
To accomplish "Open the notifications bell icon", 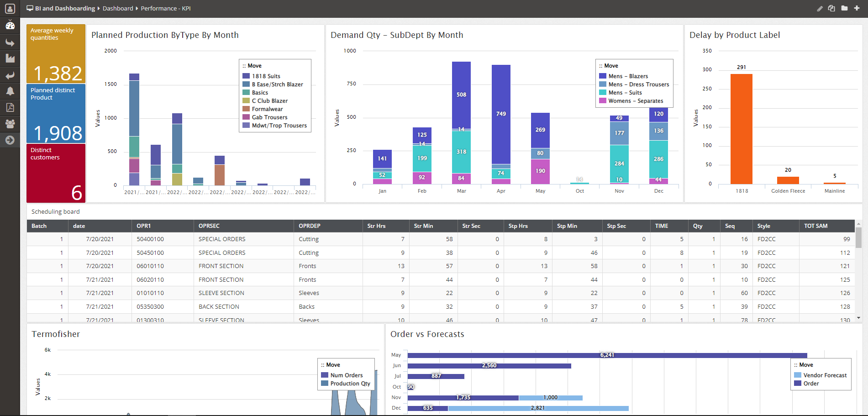I will coord(10,91).
